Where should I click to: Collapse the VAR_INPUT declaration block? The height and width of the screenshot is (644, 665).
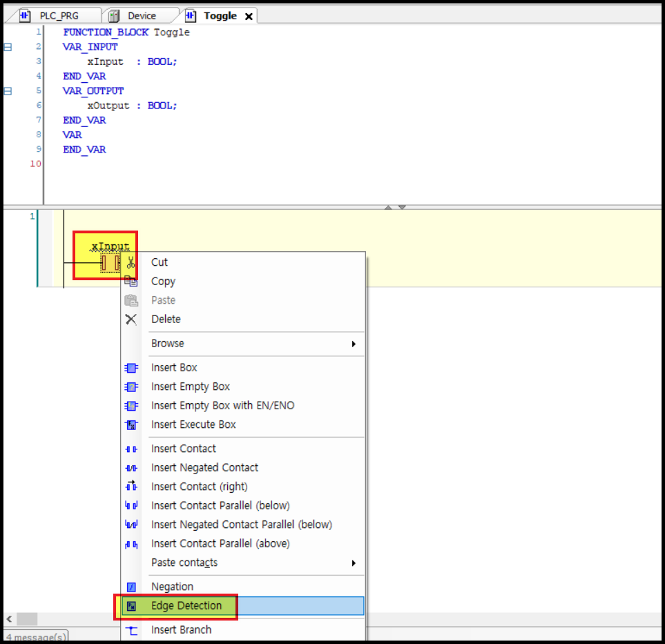click(x=7, y=46)
